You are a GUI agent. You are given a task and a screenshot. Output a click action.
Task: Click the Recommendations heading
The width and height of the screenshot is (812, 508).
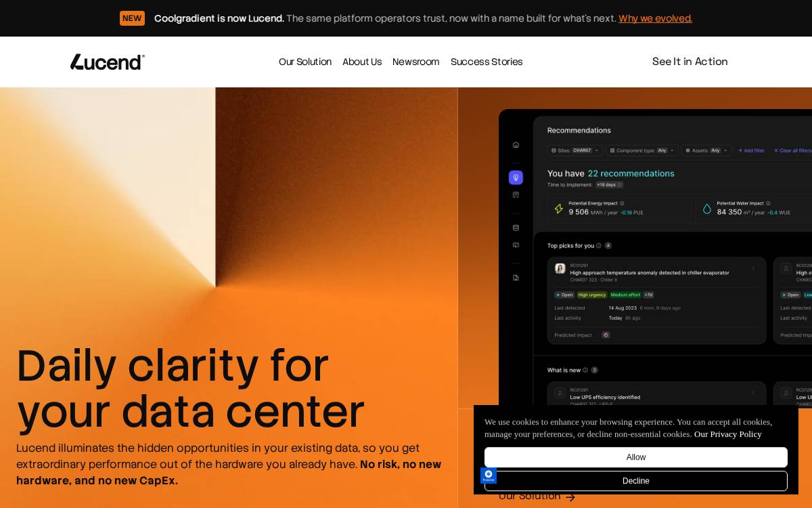(579, 131)
